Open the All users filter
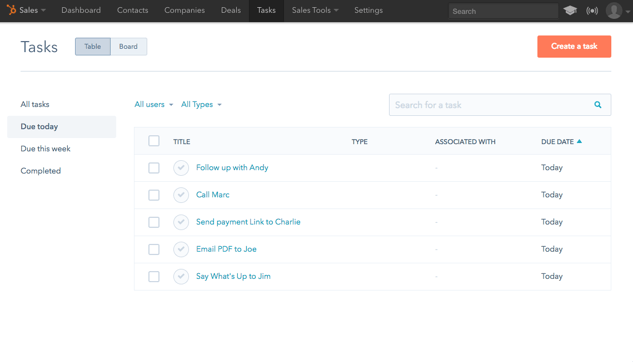Image resolution: width=633 pixels, height=362 pixels. pyautogui.click(x=154, y=105)
